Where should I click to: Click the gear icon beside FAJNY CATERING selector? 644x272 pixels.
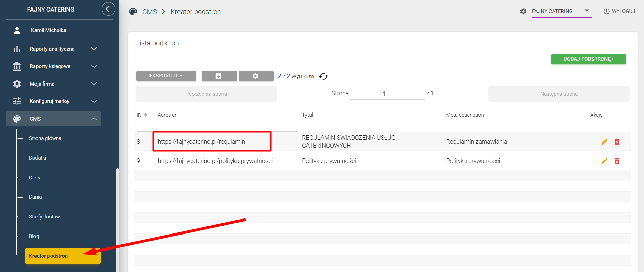523,11
